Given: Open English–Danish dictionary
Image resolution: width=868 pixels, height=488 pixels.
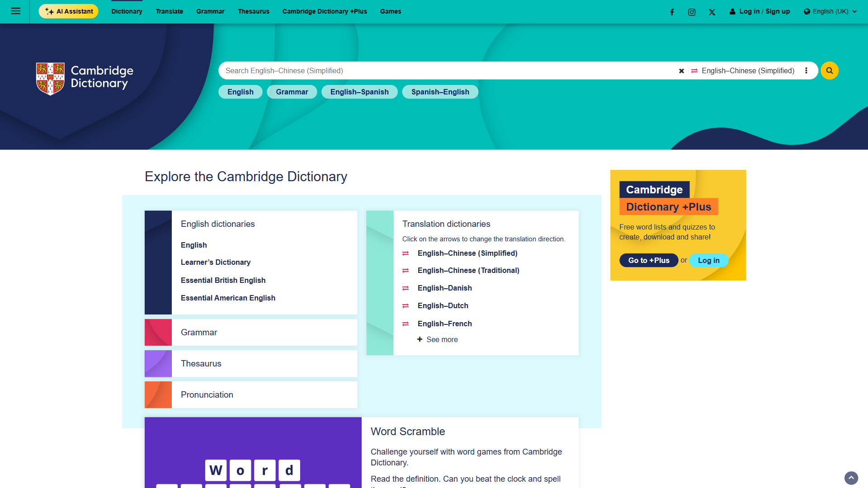Looking at the screenshot, I should click(445, 288).
